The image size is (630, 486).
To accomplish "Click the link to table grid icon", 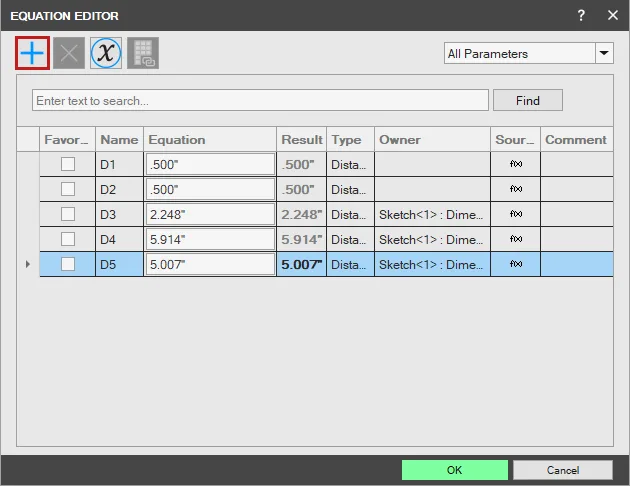I will pos(143,53).
